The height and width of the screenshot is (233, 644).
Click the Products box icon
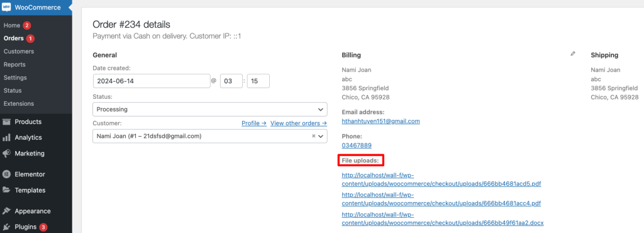[x=6, y=122]
